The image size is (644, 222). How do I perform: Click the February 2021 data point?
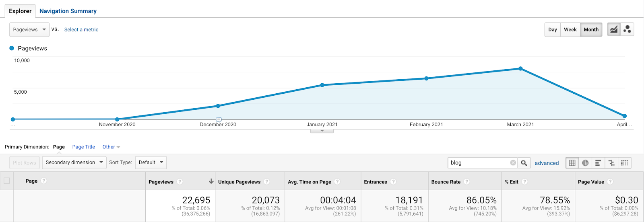426,78
